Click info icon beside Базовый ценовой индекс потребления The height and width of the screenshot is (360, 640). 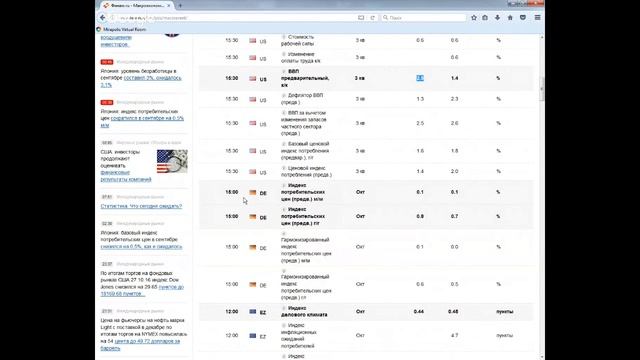[x=284, y=144]
